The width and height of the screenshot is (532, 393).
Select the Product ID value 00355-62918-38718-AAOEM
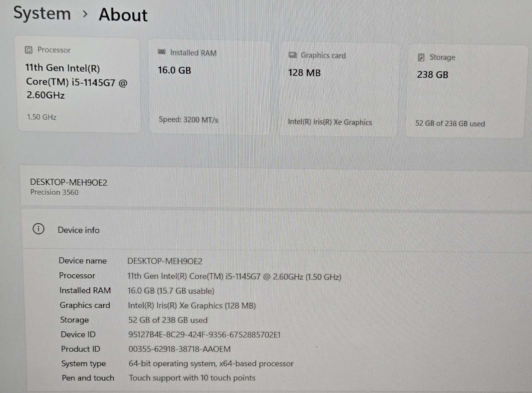tap(180, 349)
